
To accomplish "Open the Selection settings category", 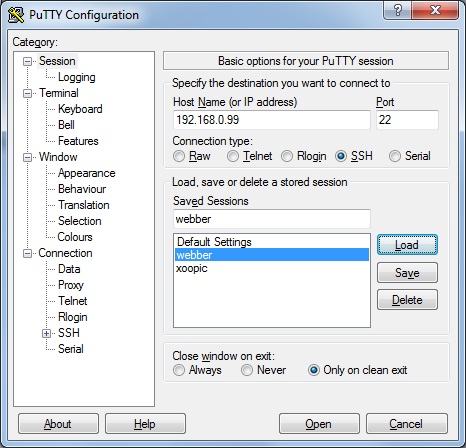I will point(80,221).
